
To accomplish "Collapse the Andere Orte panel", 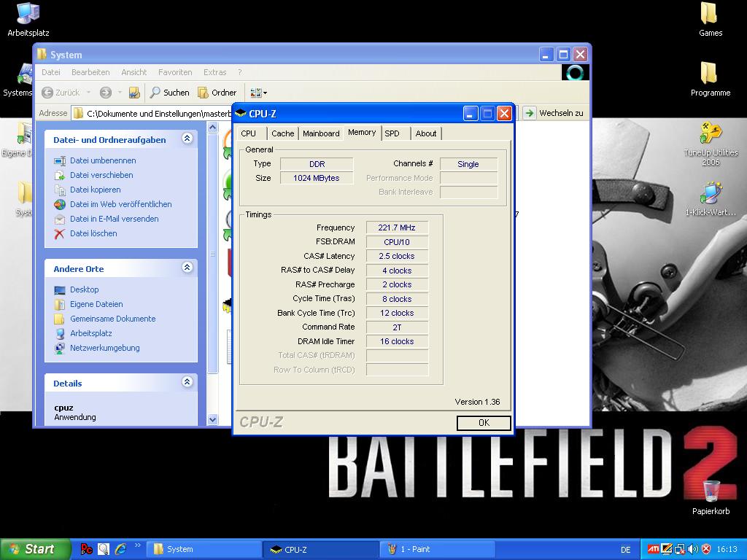I will [187, 267].
